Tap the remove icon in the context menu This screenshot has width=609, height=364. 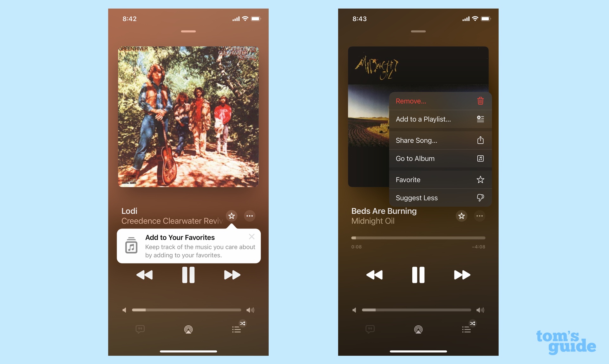[x=480, y=101]
